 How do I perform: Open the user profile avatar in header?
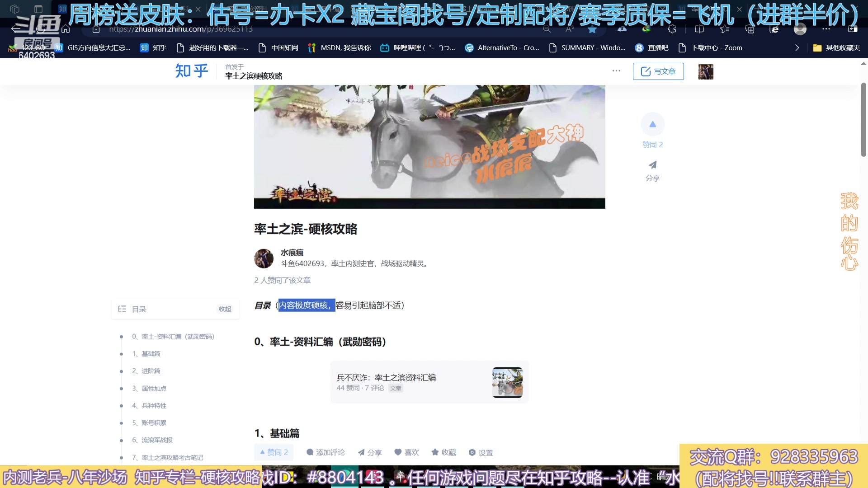coord(705,71)
